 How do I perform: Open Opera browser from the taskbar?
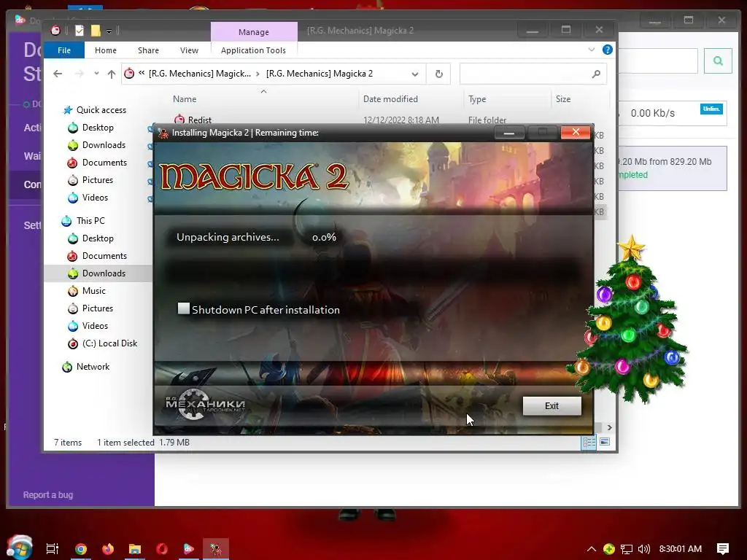pyautogui.click(x=162, y=549)
